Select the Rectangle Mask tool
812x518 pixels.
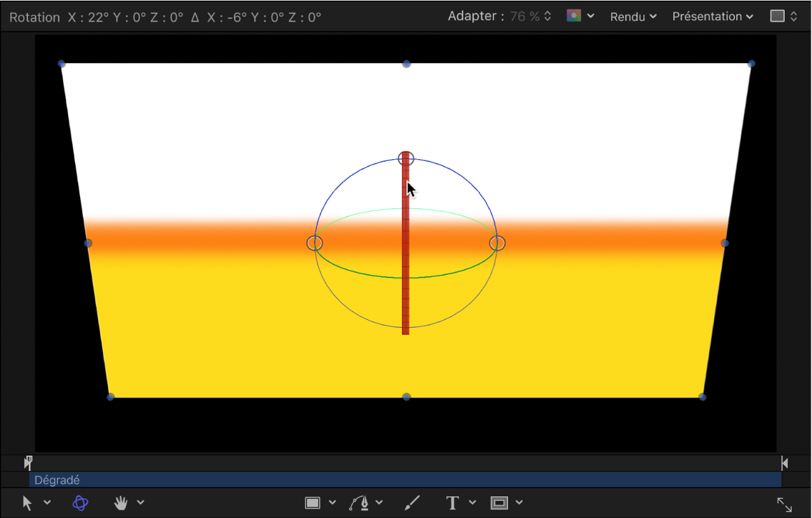(x=499, y=503)
